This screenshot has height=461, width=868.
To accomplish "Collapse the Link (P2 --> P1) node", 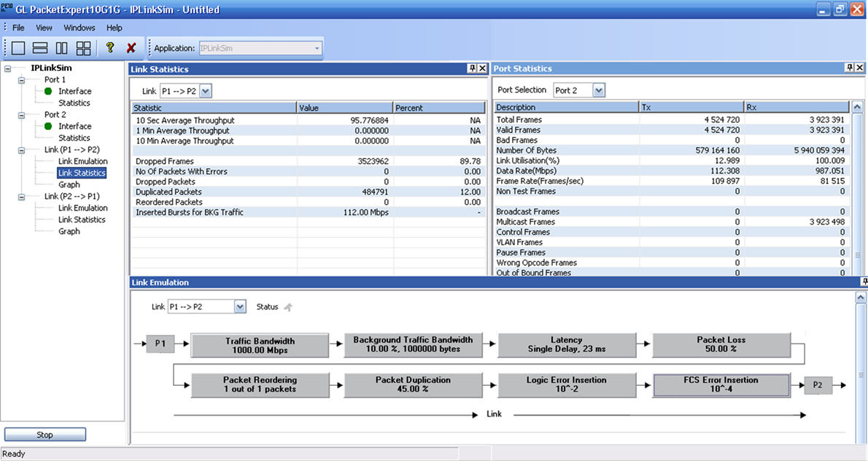I will pos(22,196).
